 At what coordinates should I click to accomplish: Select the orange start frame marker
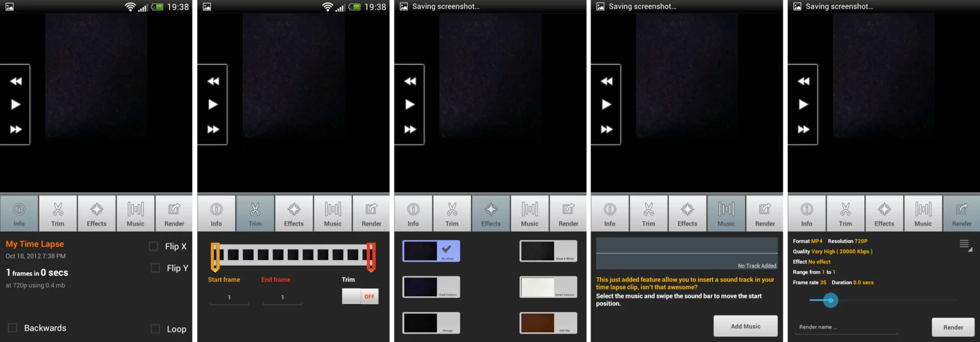point(215,257)
